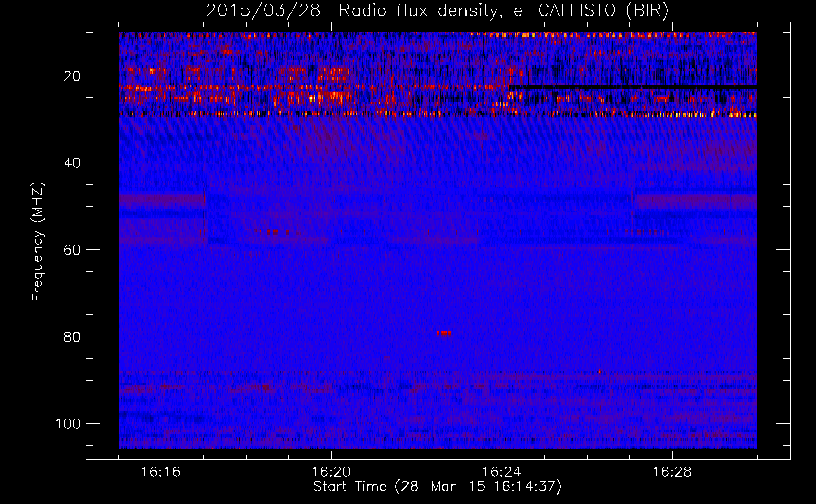The width and height of the screenshot is (816, 504).
Task: Click the bright red burst near 80 MHz
Action: (444, 333)
